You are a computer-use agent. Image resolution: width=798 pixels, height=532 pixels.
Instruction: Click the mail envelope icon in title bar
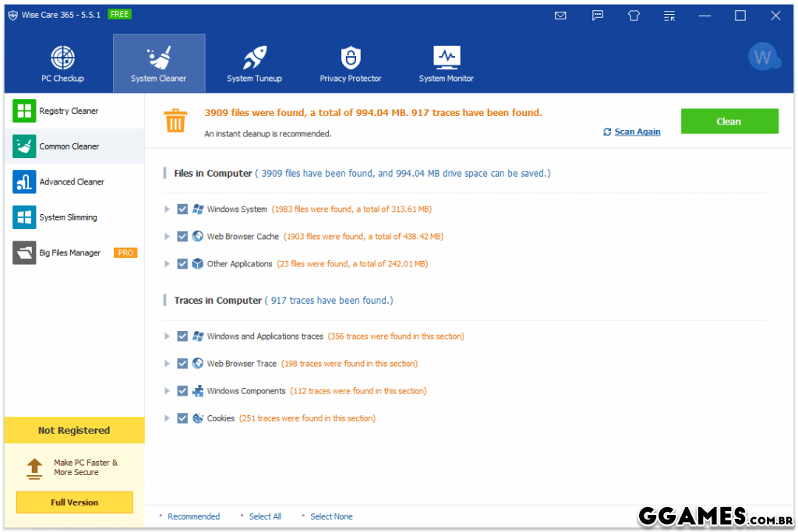point(560,16)
